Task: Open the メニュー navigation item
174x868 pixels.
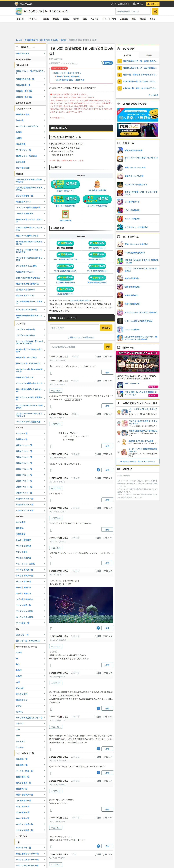Action: click(x=154, y=19)
